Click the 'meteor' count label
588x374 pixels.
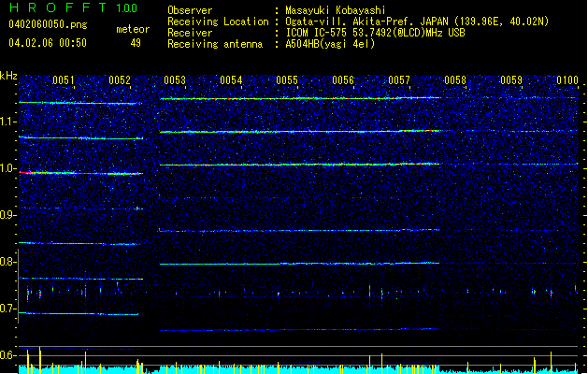[133, 29]
